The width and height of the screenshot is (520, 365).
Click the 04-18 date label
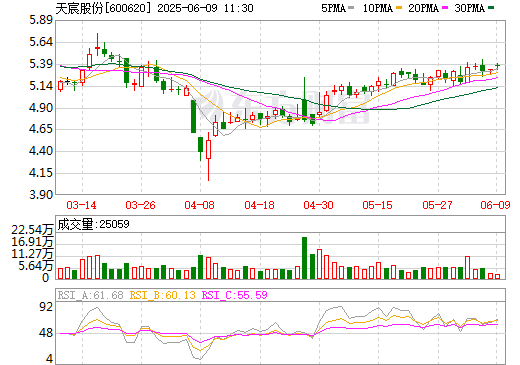pos(259,205)
